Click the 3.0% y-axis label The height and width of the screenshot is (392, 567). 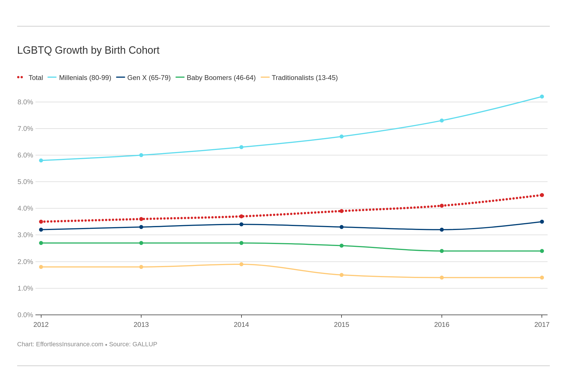(x=25, y=235)
